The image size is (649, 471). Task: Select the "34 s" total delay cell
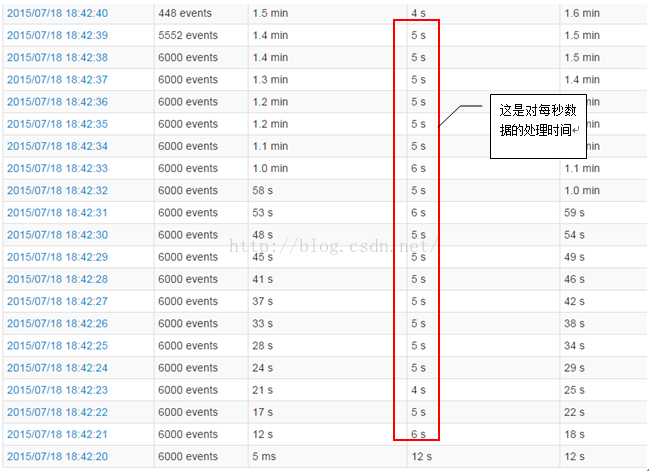[574, 346]
